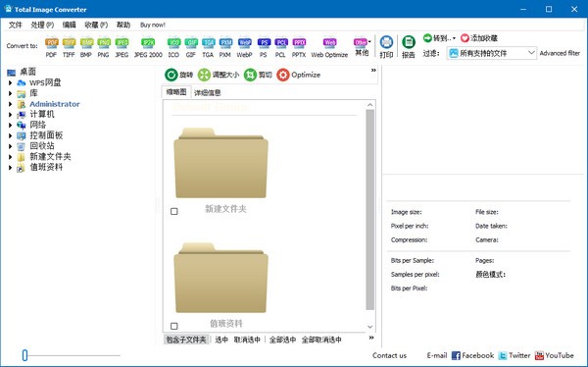Open the 帮助 menu
This screenshot has height=367, width=588.
[123, 25]
